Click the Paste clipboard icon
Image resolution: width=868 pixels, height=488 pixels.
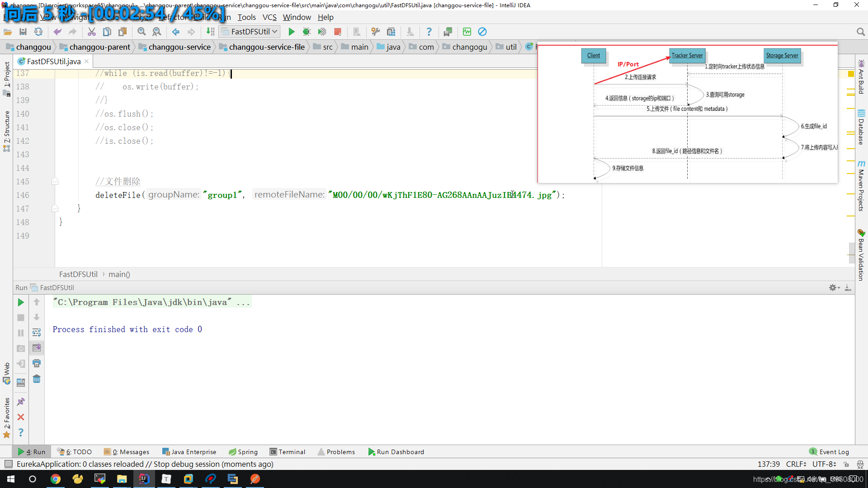123,32
